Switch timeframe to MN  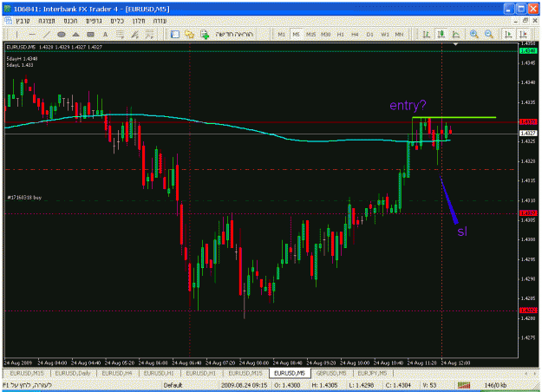399,34
